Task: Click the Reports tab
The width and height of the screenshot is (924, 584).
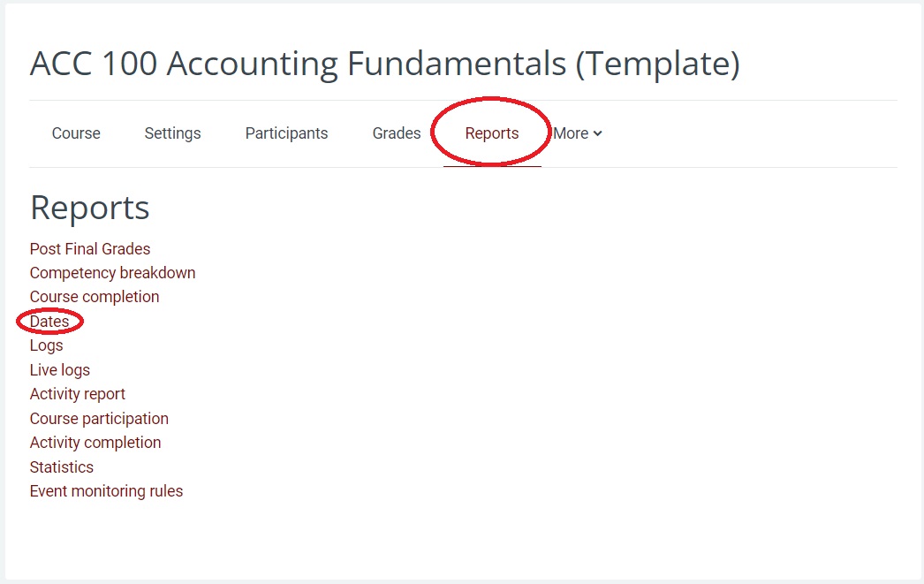Action: click(492, 133)
